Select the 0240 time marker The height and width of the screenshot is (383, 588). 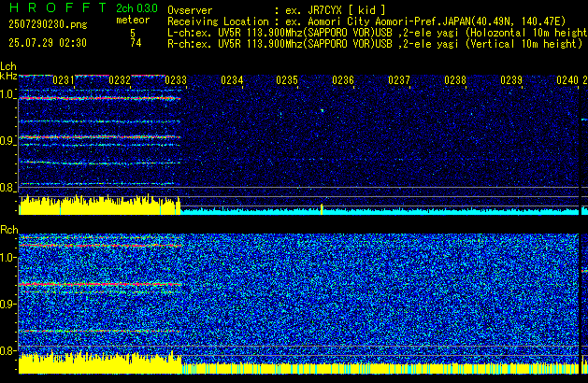point(567,80)
